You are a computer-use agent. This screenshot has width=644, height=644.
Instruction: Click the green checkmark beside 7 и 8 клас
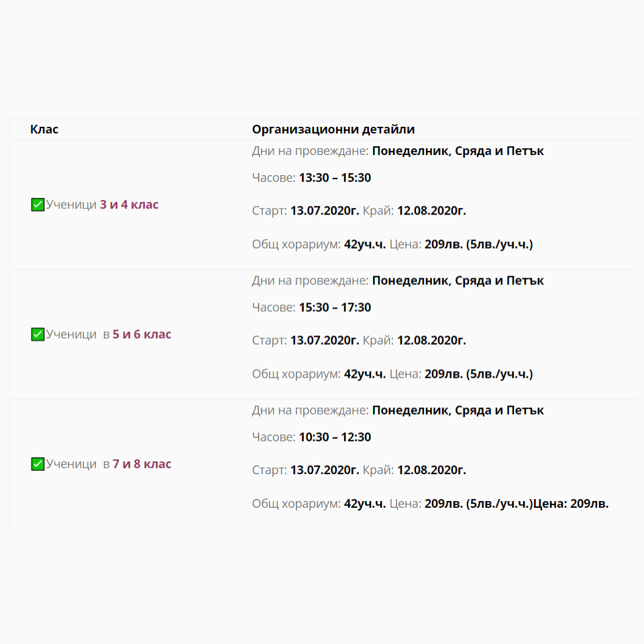pos(38,464)
